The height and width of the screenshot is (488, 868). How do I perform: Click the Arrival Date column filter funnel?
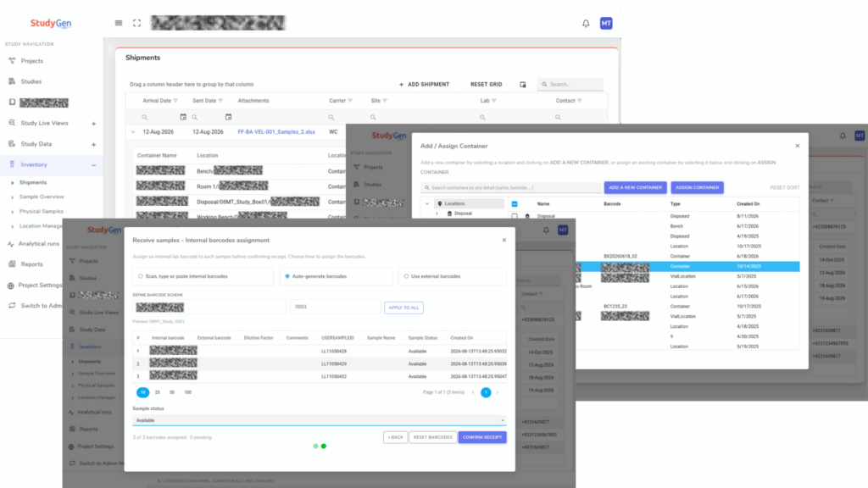coord(175,101)
